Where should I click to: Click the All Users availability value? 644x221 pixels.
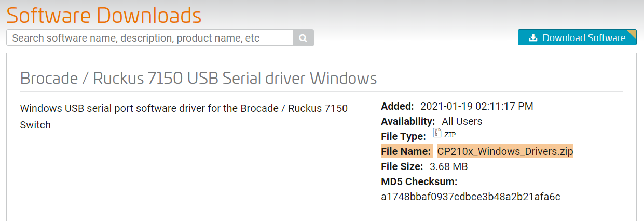pyautogui.click(x=462, y=121)
